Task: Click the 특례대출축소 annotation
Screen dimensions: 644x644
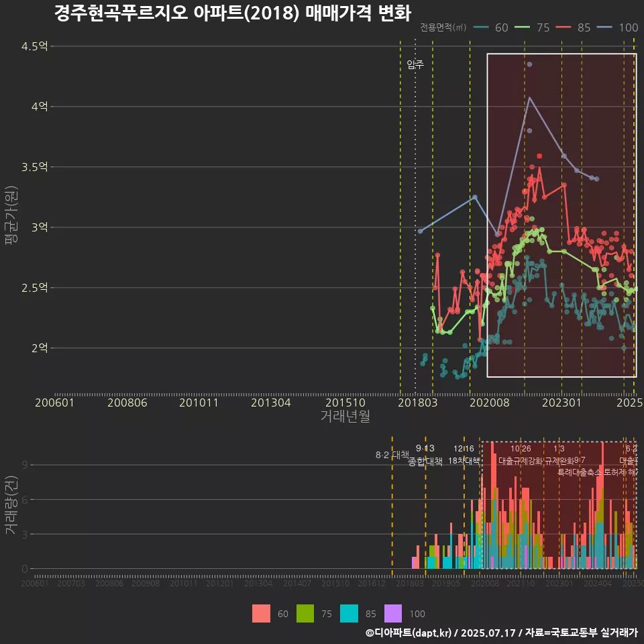Action: click(579, 472)
